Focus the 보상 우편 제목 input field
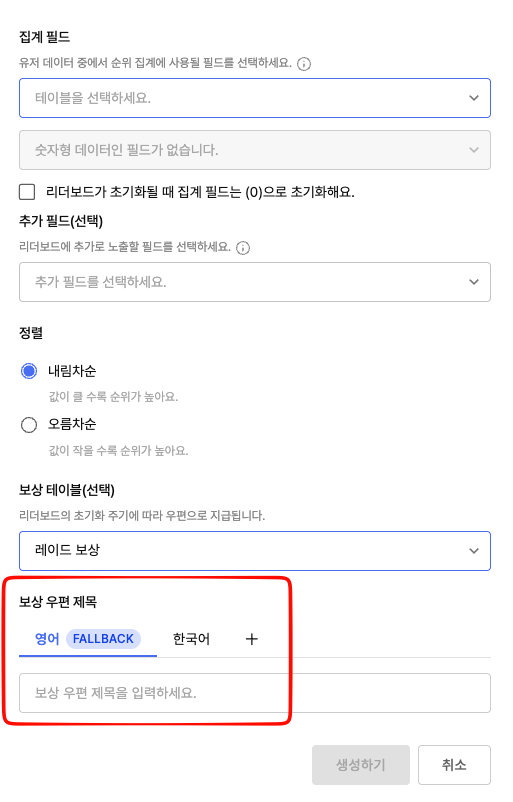The width and height of the screenshot is (513, 802). point(255,693)
